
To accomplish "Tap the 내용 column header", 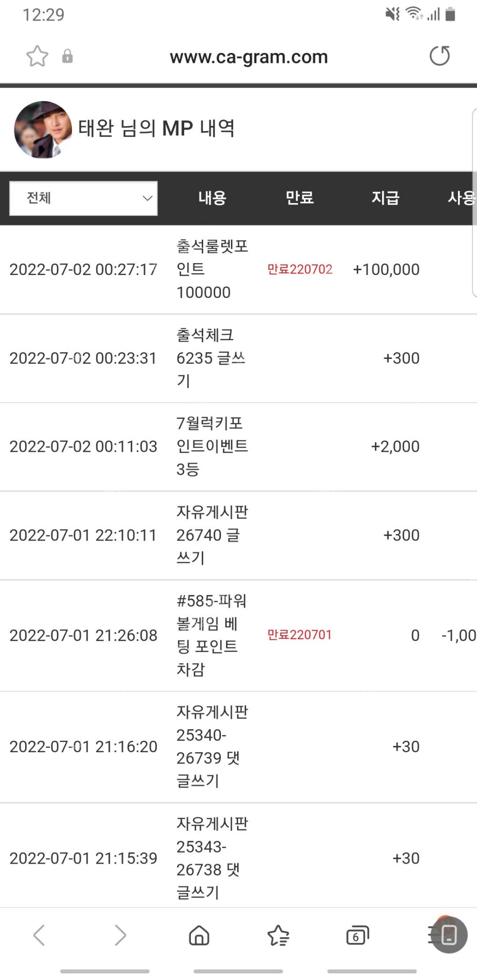I will tap(212, 198).
